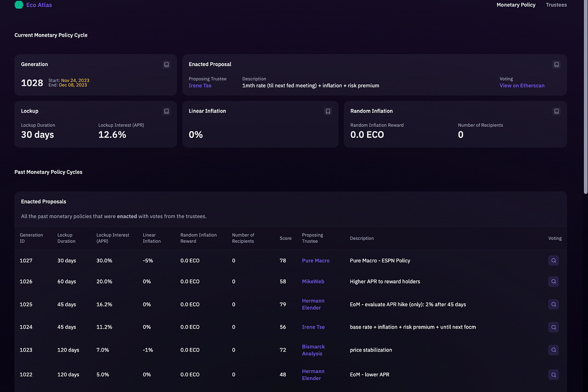Switch to Trustees tab
This screenshot has width=588, height=392.
(x=556, y=5)
